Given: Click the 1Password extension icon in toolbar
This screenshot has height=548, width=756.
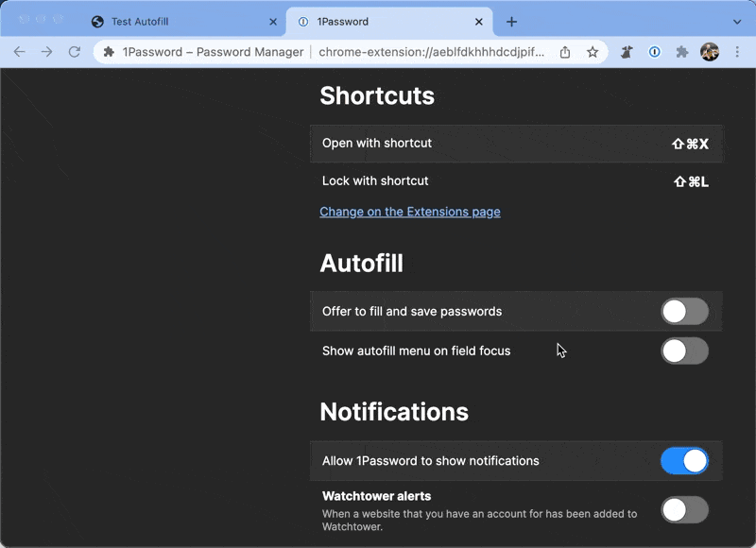Looking at the screenshot, I should click(653, 52).
